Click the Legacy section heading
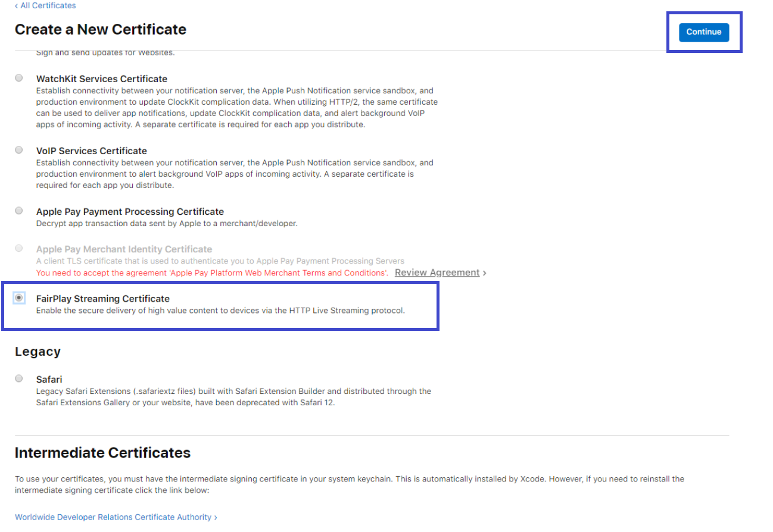 click(38, 352)
